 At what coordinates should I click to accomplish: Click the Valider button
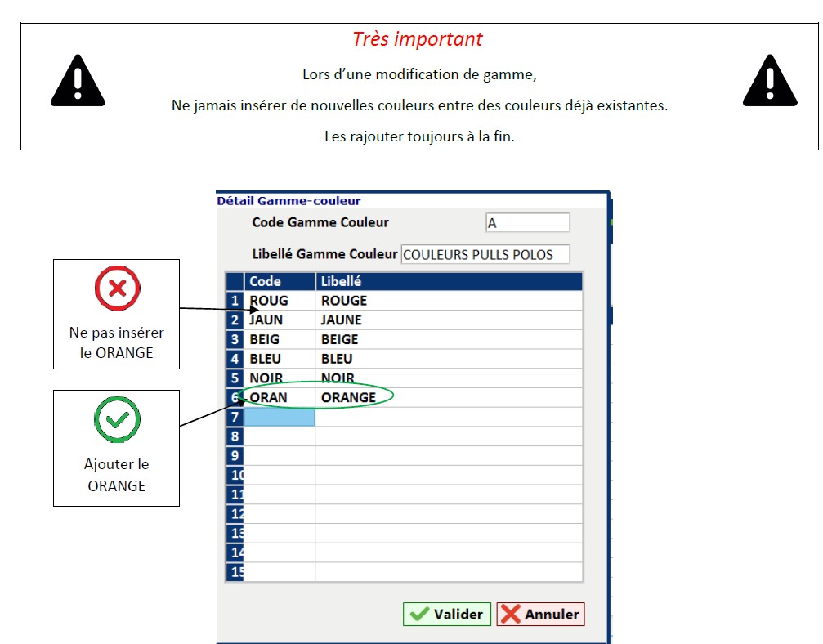point(446,615)
